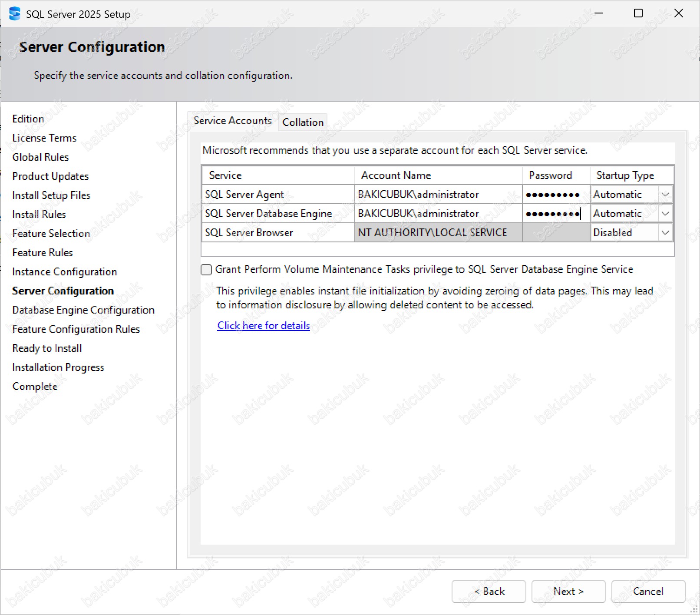Open SQL Server Browser startup type dropdown
The width and height of the screenshot is (700, 615).
[x=665, y=233]
